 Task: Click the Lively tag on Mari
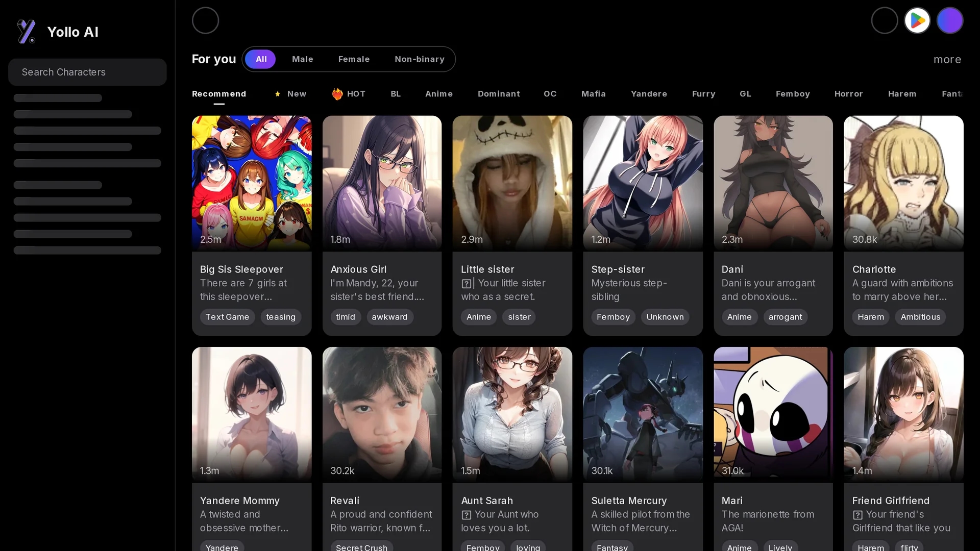780,547
